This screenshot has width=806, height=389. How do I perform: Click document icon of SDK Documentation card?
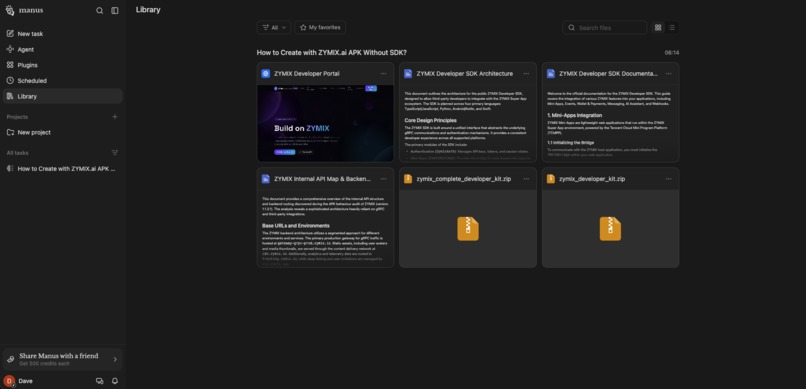551,73
